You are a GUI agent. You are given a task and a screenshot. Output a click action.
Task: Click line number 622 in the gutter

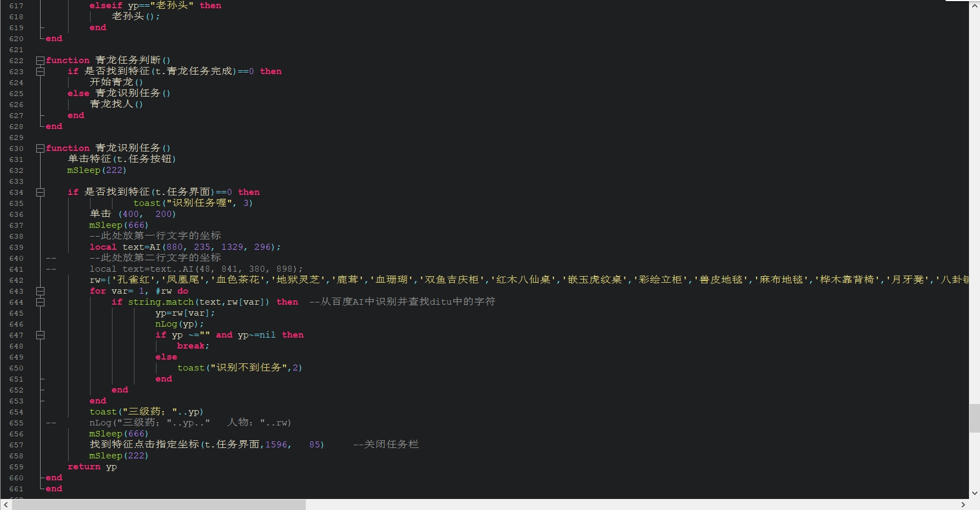16,61
